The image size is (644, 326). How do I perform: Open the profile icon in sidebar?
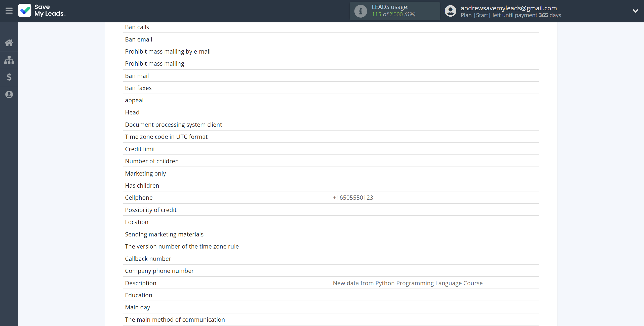(9, 95)
